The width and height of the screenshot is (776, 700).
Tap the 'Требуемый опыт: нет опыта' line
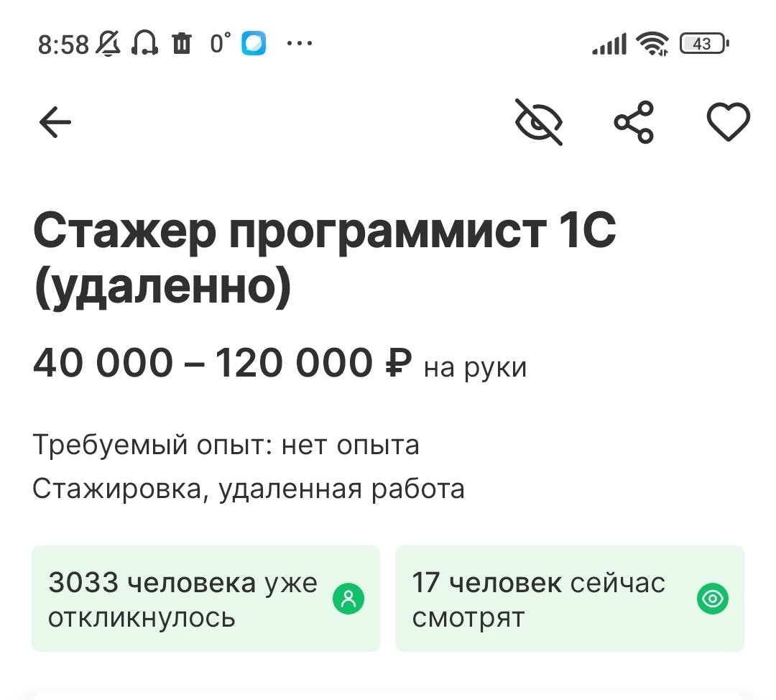[x=226, y=445]
